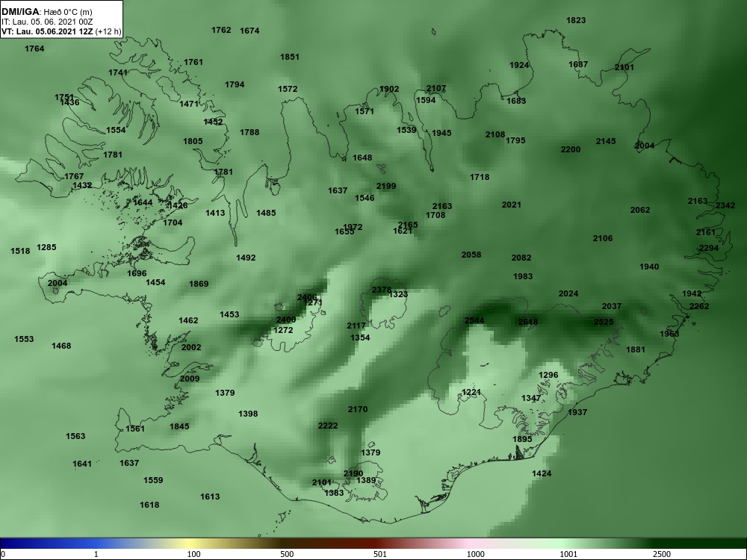Click the map value 1851
Screen dimensions: 747x560
coord(289,57)
